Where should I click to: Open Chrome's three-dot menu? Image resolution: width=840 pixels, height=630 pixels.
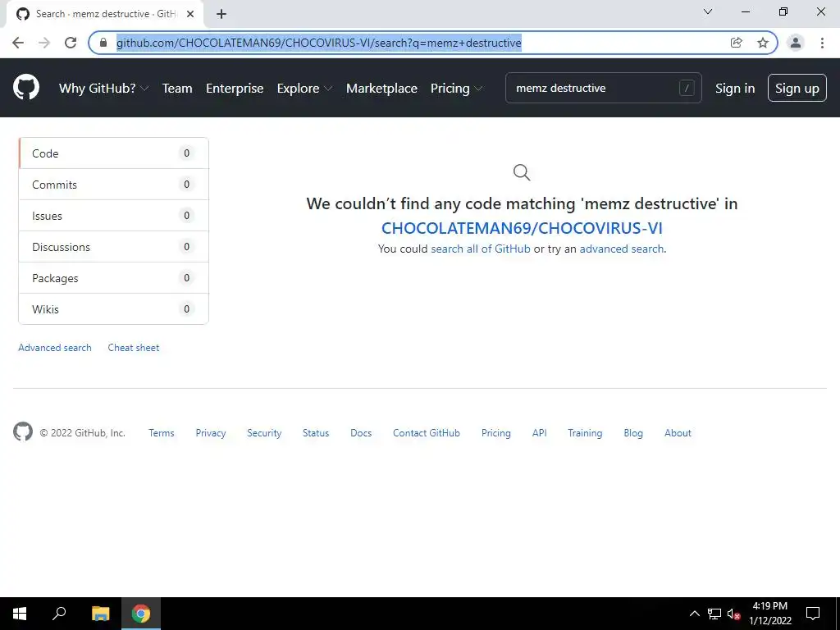(822, 43)
